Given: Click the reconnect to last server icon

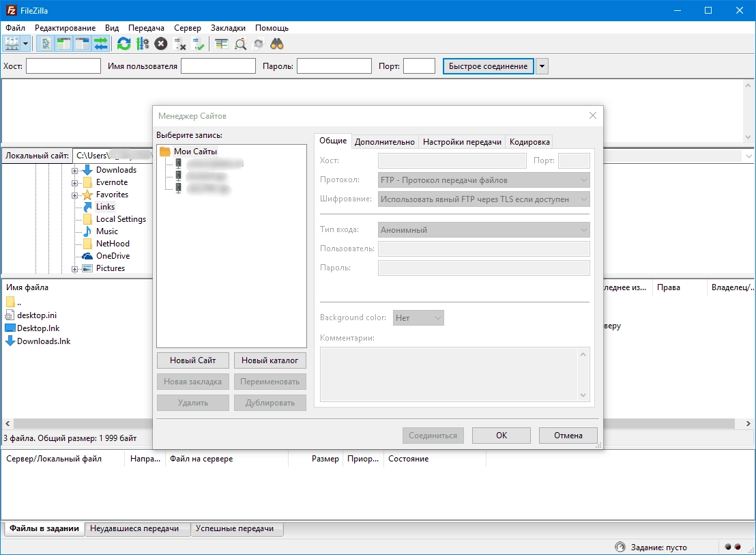Looking at the screenshot, I should pos(198,44).
